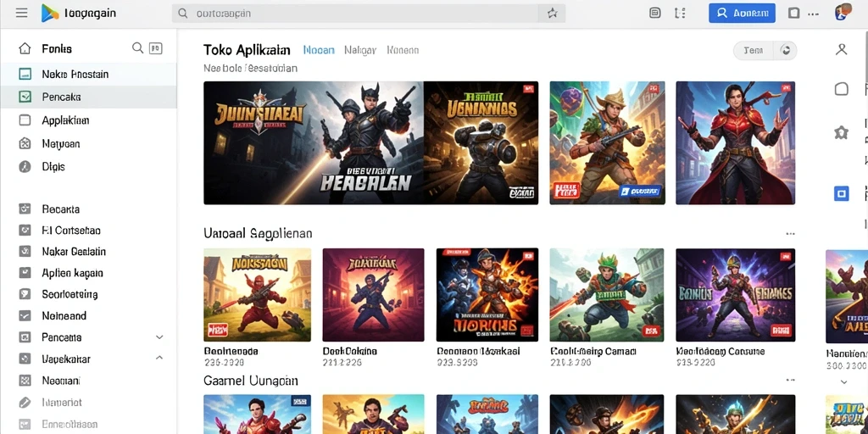Open the cowboy gunner featured card
The height and width of the screenshot is (434, 868).
607,142
